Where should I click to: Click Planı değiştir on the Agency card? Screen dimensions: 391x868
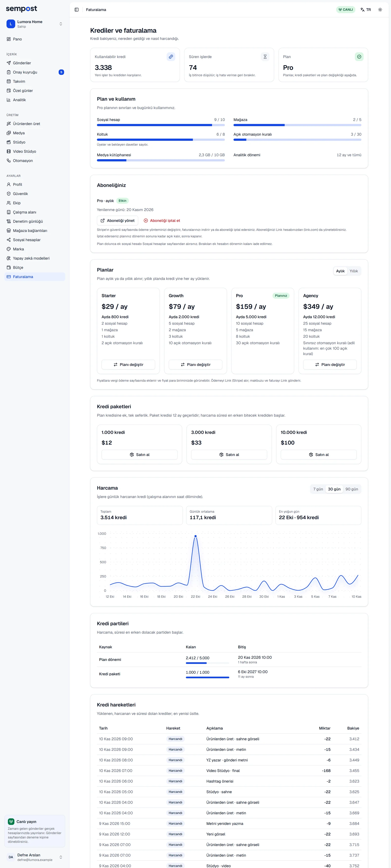(330, 365)
